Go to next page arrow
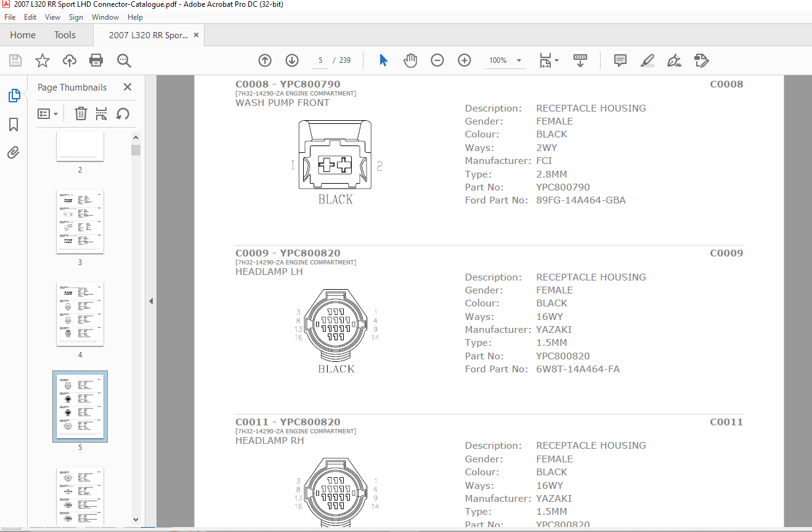This screenshot has height=532, width=812. click(292, 60)
